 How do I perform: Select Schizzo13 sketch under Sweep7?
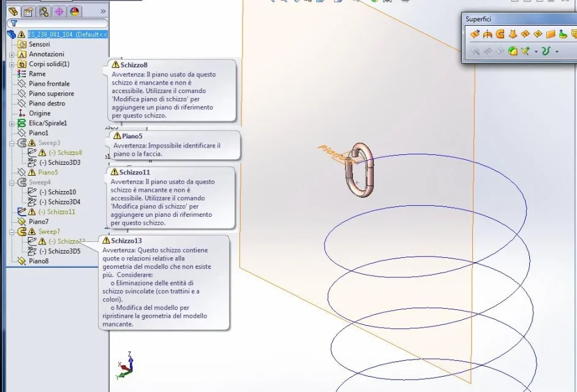pos(67,241)
